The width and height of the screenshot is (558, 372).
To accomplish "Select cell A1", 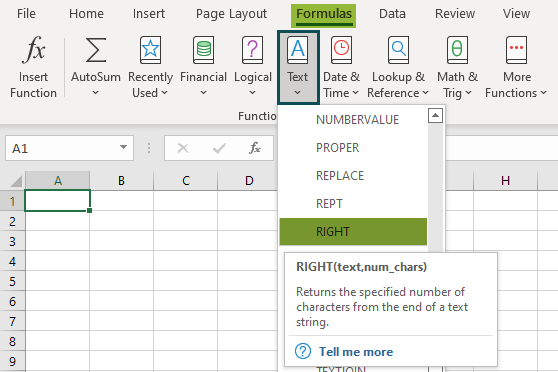I will [57, 201].
